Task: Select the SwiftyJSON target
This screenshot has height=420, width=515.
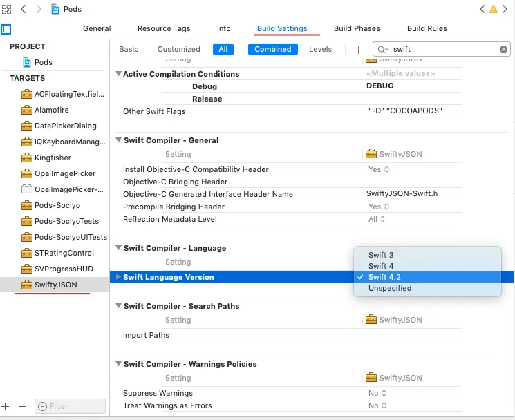Action: tap(55, 285)
